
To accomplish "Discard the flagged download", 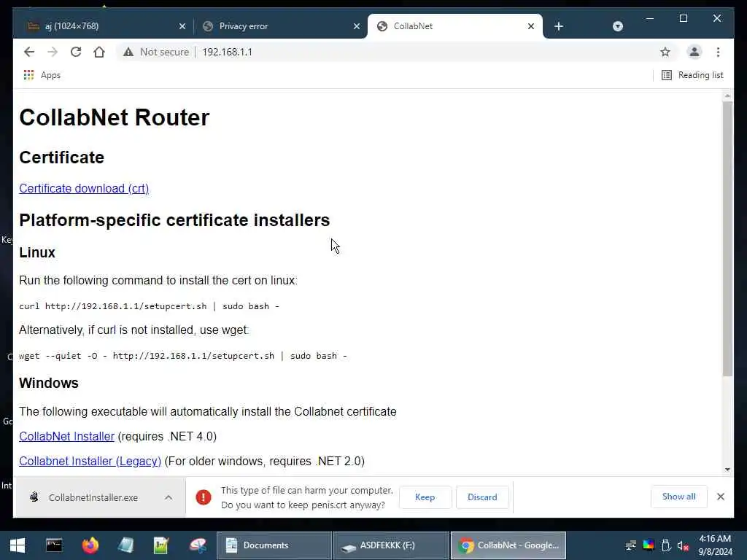I will pyautogui.click(x=482, y=497).
